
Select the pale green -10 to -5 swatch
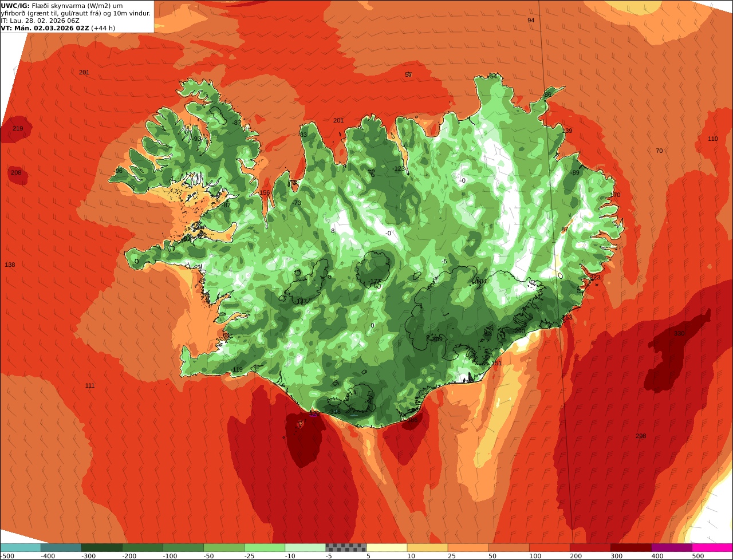[305, 547]
